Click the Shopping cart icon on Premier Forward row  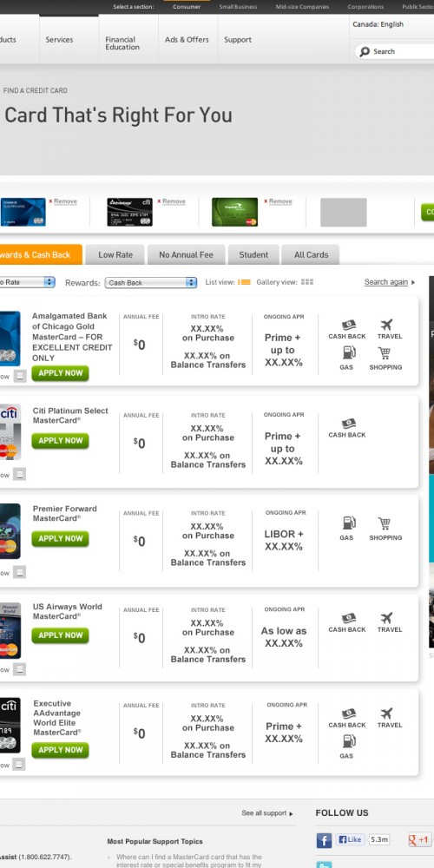(385, 523)
